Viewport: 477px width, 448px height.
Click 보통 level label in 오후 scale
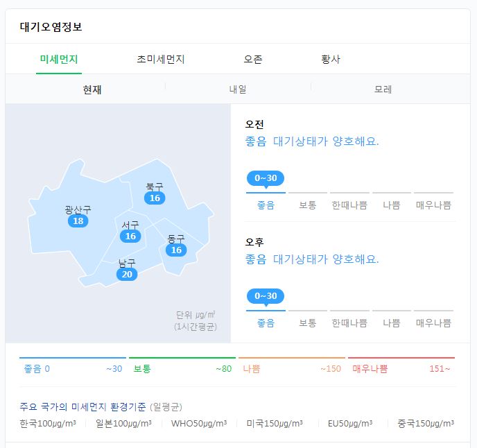(x=308, y=323)
